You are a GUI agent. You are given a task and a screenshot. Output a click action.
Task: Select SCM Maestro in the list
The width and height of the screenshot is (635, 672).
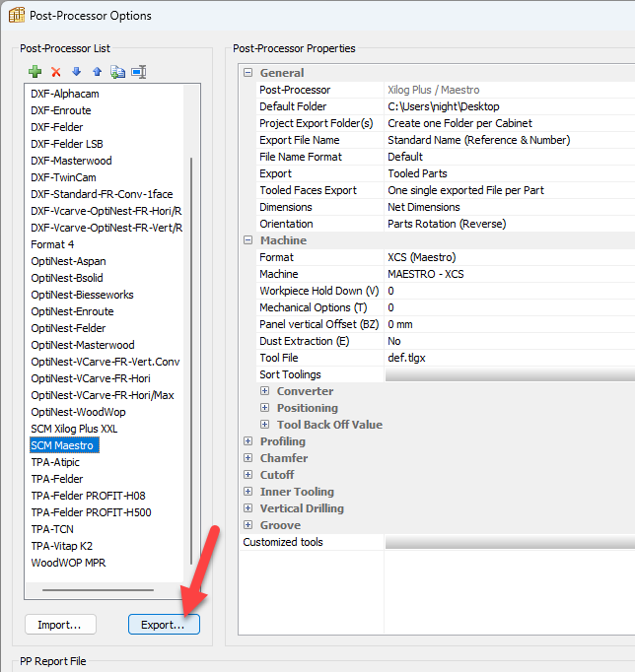64,445
